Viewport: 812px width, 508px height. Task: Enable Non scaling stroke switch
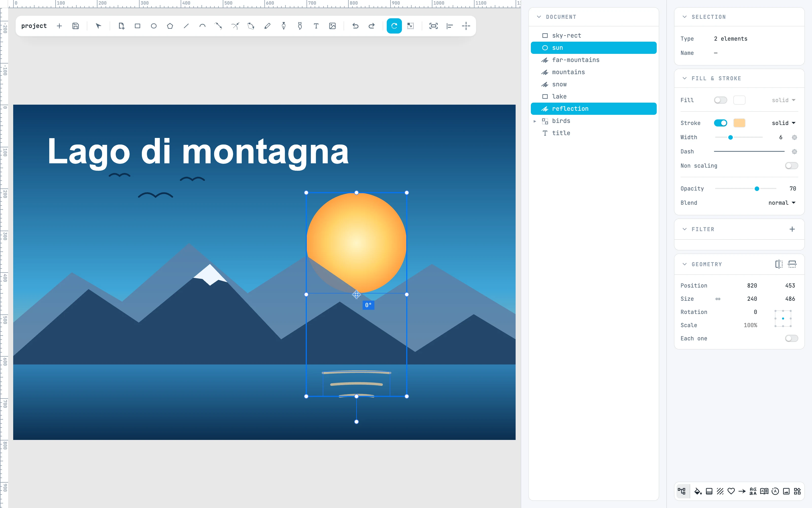[x=791, y=166]
